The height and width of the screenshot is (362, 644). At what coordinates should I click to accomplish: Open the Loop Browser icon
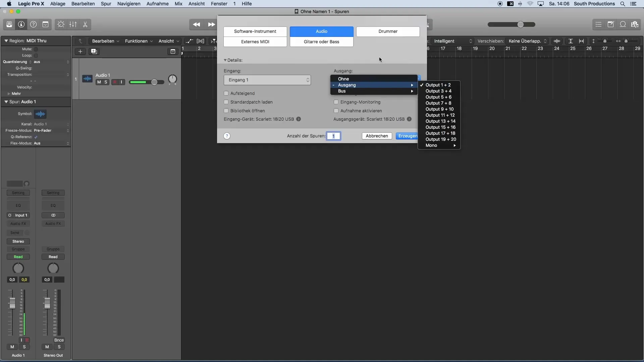[623, 24]
